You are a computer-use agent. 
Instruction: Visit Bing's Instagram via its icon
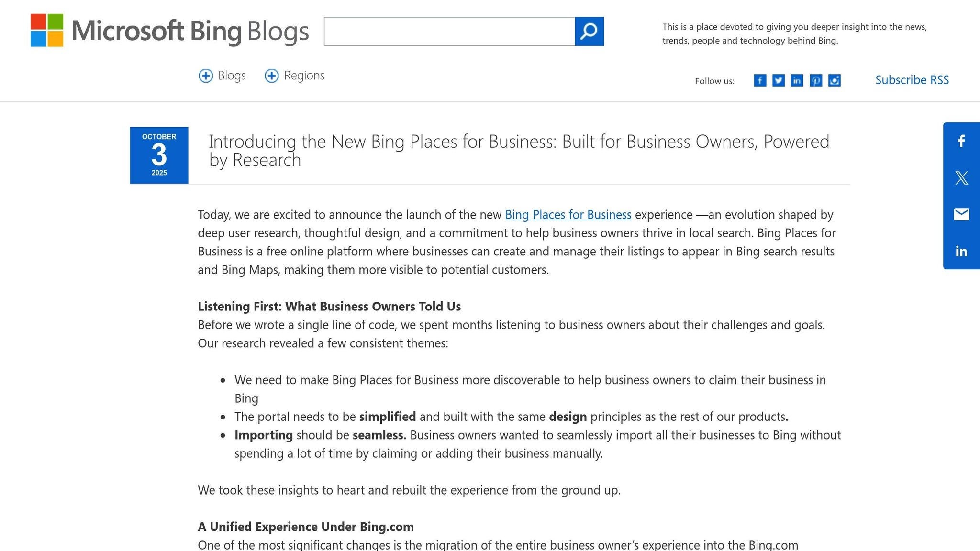pos(834,80)
